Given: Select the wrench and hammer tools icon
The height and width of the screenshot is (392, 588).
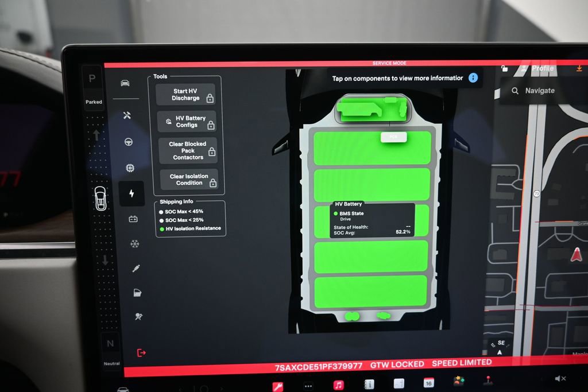Looking at the screenshot, I should coord(127,115).
